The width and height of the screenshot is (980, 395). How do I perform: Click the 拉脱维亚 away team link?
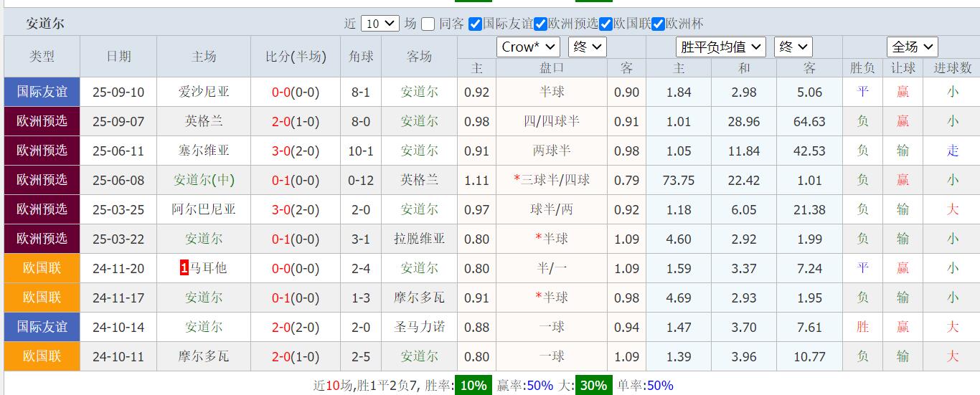pyautogui.click(x=419, y=239)
